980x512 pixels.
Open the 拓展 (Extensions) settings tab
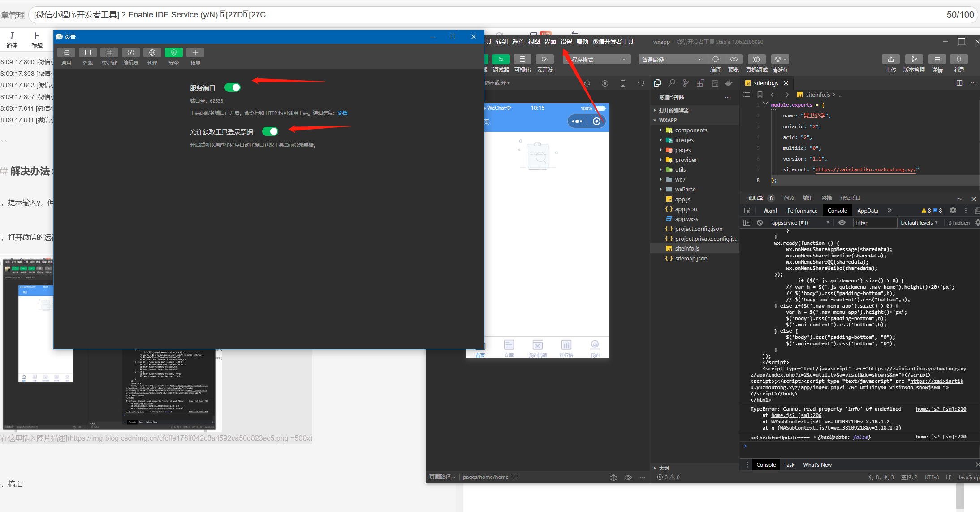pyautogui.click(x=195, y=56)
